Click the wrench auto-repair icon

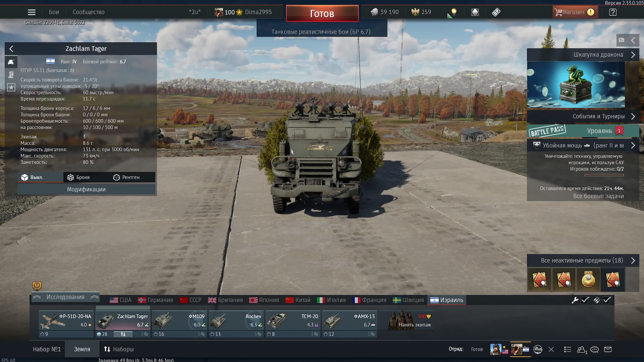tap(575, 300)
